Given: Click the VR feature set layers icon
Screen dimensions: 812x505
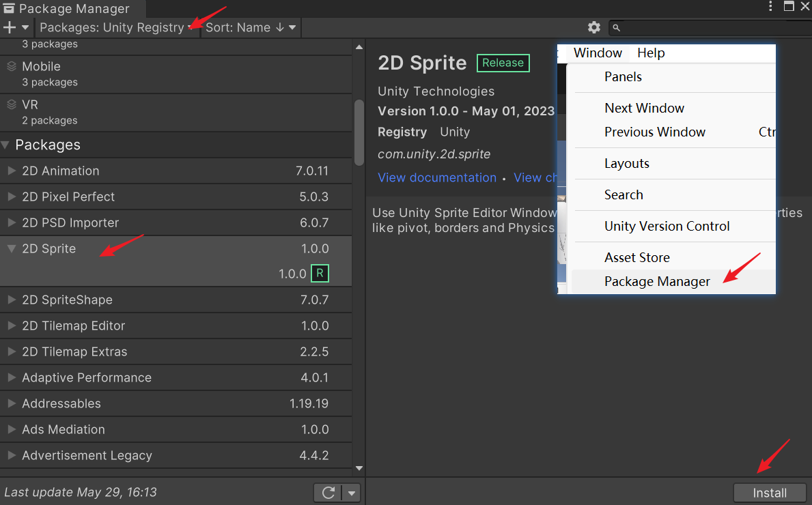Looking at the screenshot, I should (12, 105).
